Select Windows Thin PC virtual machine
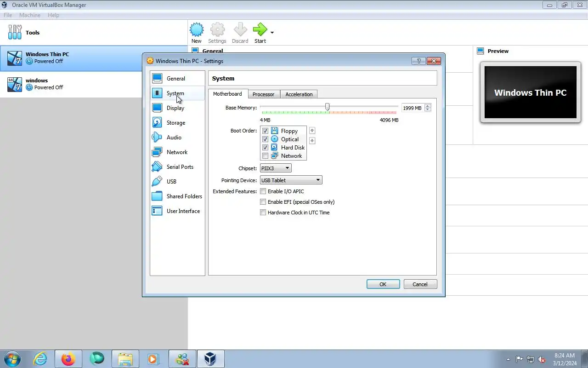 tap(94, 58)
